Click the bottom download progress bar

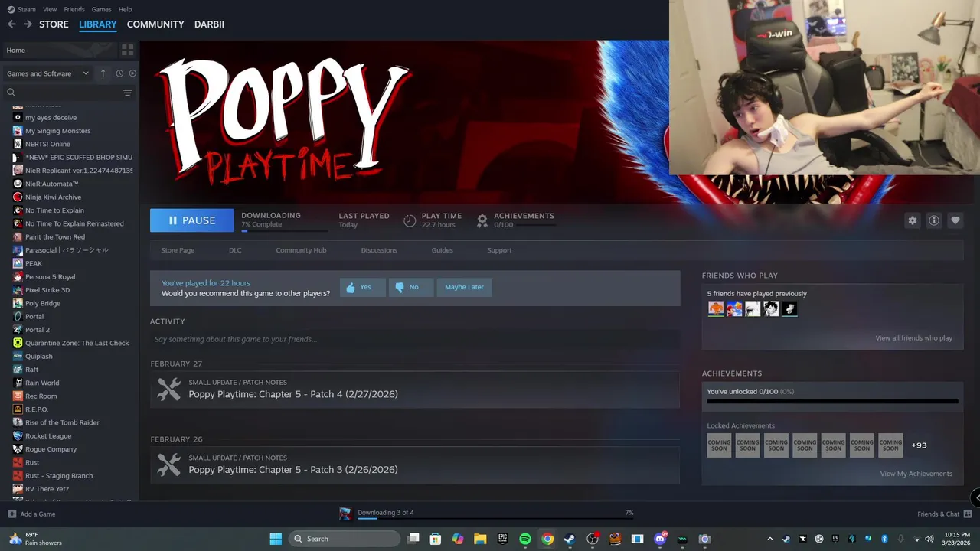[x=495, y=519]
